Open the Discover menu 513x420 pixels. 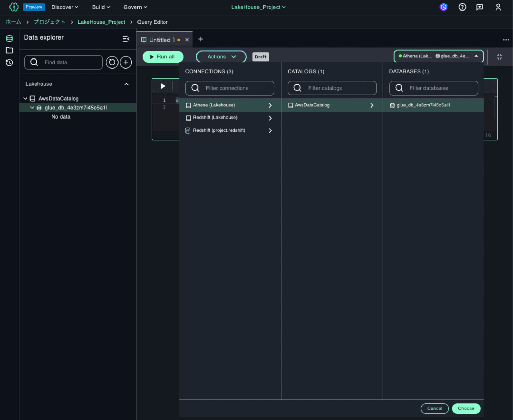click(65, 7)
